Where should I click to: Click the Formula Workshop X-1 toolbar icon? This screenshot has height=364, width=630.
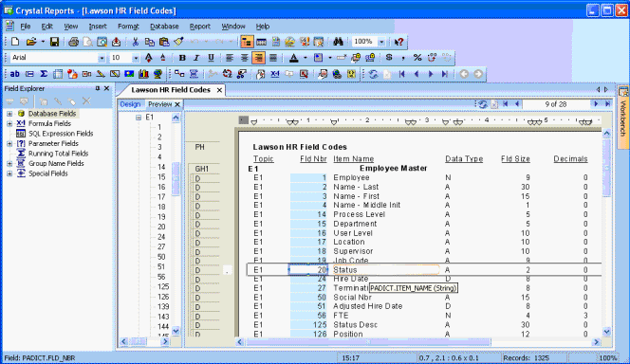click(x=275, y=74)
